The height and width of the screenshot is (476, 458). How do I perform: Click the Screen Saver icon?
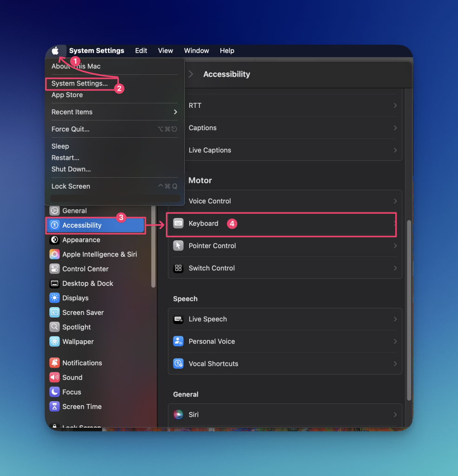tap(55, 312)
